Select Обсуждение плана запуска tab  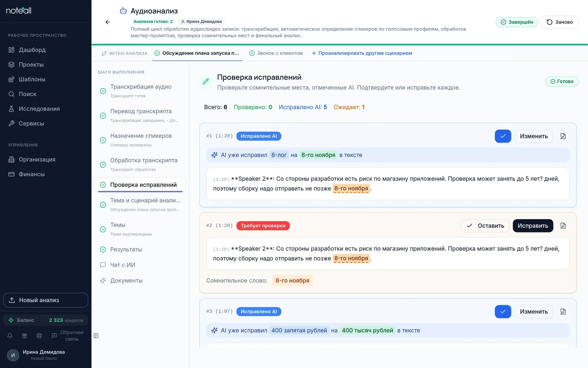[x=197, y=53]
